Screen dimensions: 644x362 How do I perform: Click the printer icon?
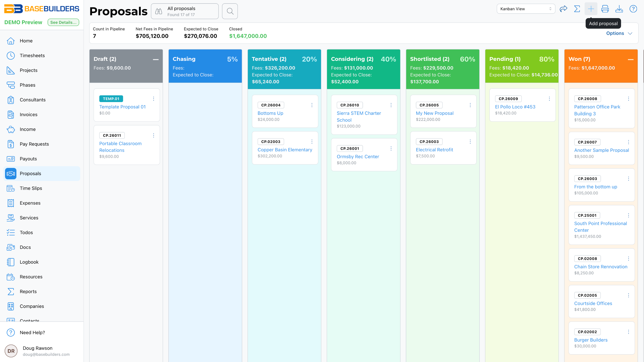pyautogui.click(x=605, y=9)
